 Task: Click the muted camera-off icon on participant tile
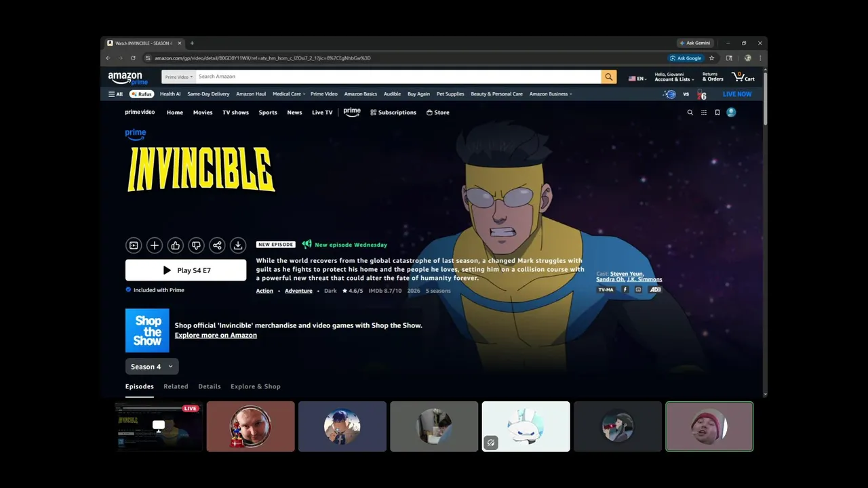click(x=491, y=443)
